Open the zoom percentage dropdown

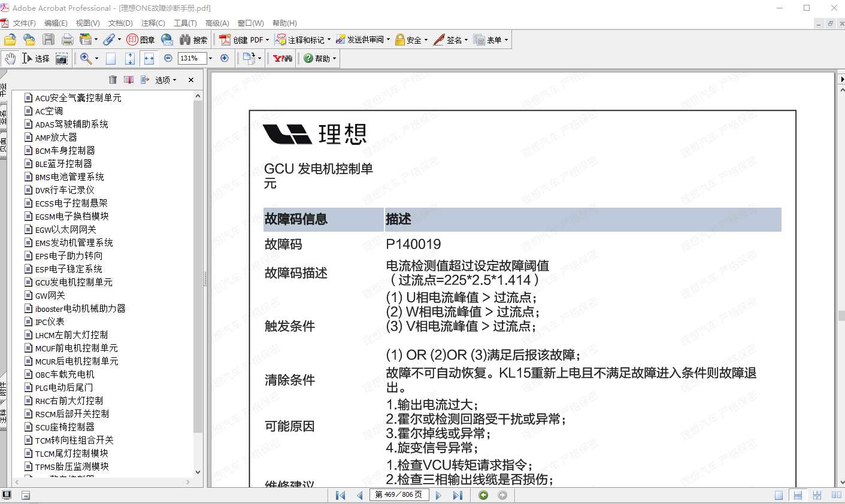click(210, 58)
